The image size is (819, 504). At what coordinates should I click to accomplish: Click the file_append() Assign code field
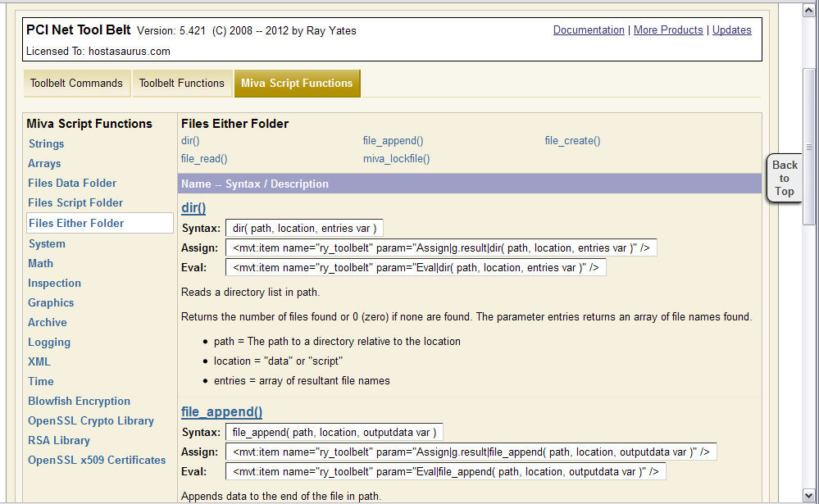click(x=471, y=452)
